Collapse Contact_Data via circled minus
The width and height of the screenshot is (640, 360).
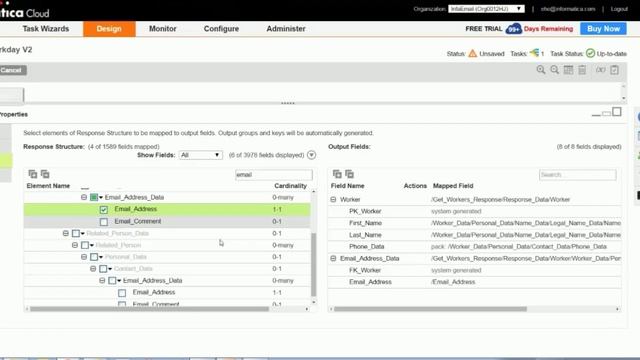click(93, 269)
